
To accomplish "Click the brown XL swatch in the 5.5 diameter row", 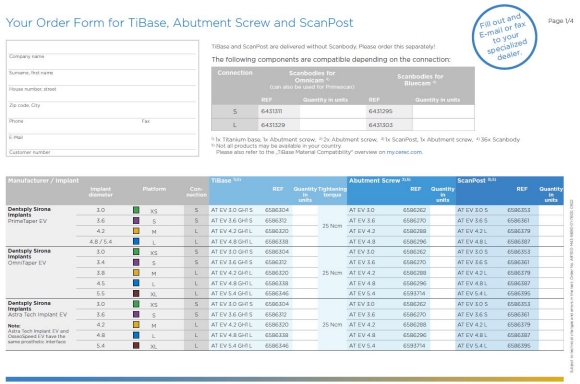I will (x=136, y=293).
